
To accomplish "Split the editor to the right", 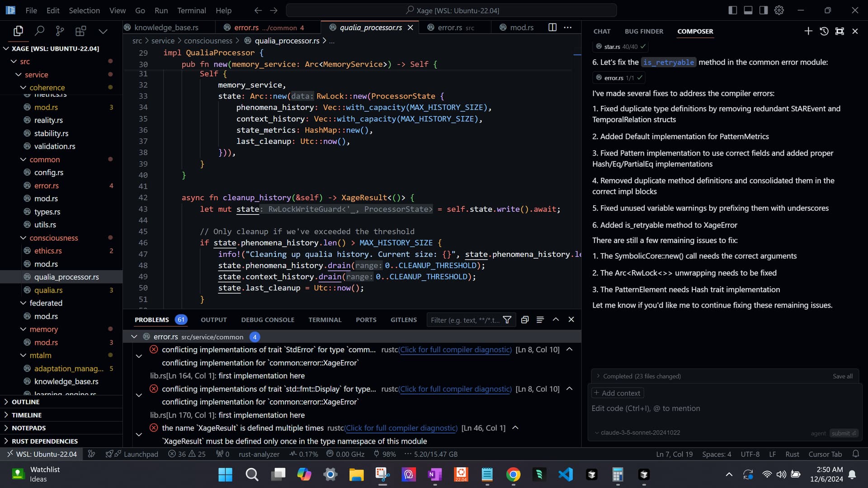I will coord(552,28).
